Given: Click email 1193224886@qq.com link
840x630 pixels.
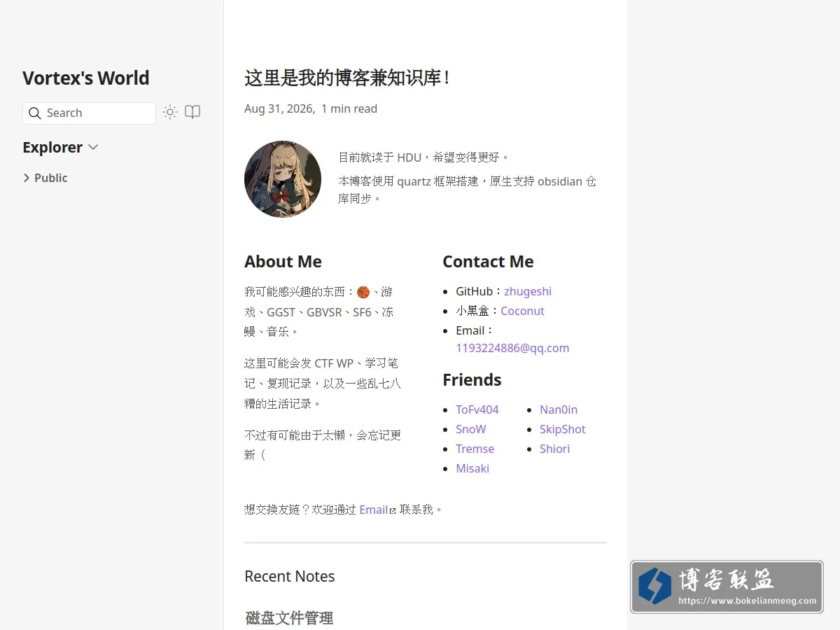Looking at the screenshot, I should pos(512,348).
